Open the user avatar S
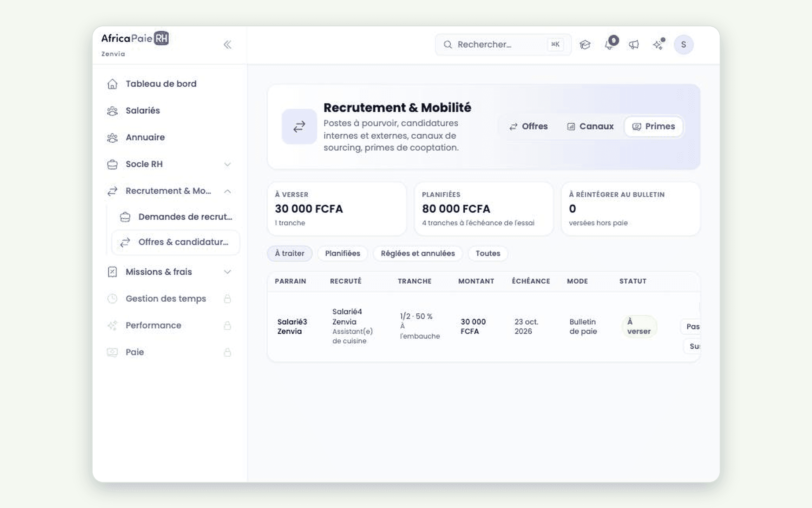Viewport: 812px width, 508px height. [684, 45]
